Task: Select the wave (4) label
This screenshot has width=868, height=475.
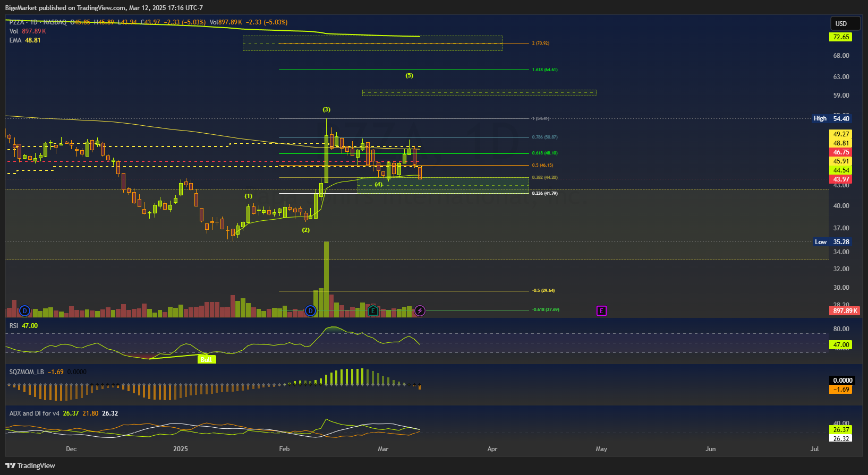Action: click(378, 184)
